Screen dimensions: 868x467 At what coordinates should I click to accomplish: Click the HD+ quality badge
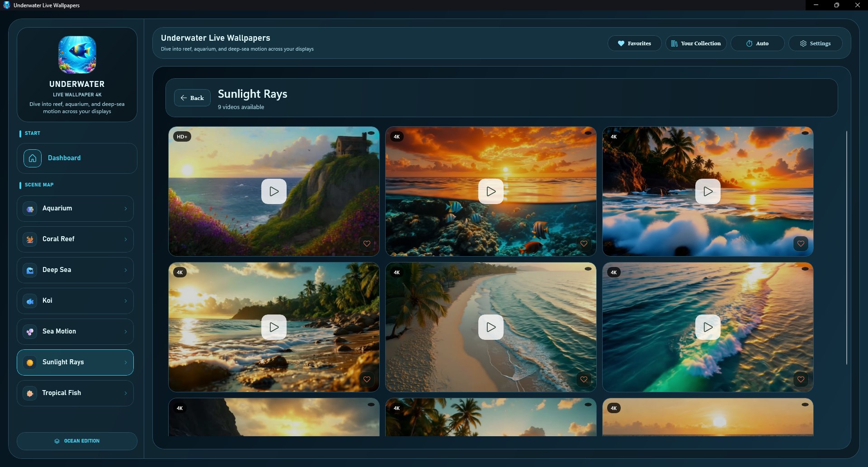(182, 137)
